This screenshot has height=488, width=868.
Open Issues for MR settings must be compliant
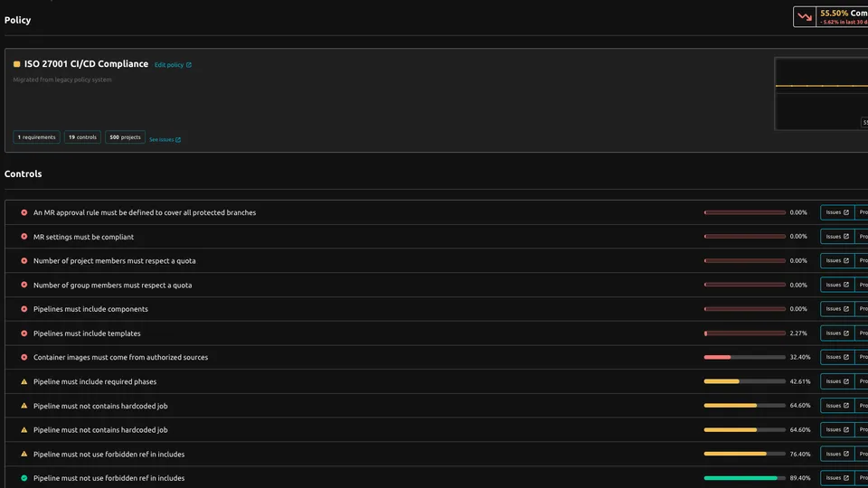[837, 236]
